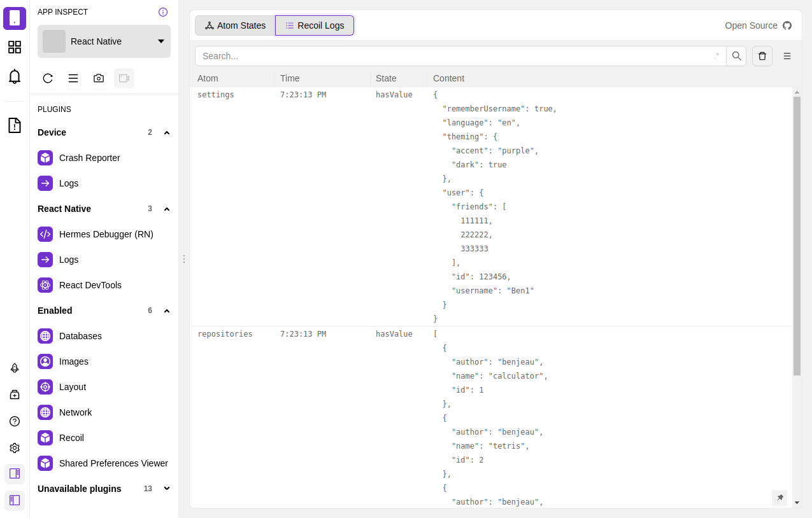This screenshot has height=518, width=812.
Task: Open the device menu hamburger icon
Action: 73,78
